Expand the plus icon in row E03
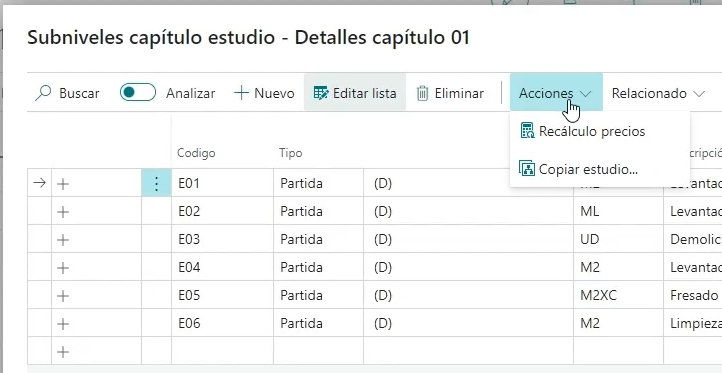This screenshot has width=722, height=373. (63, 240)
